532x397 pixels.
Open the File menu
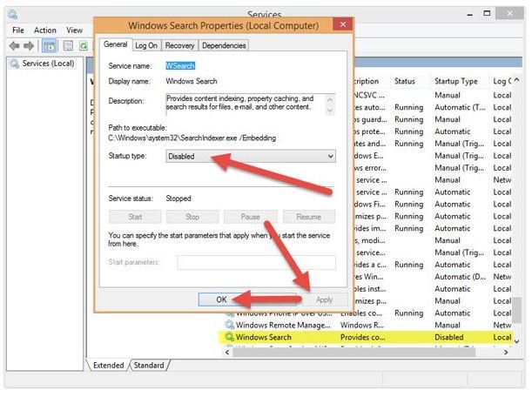(18, 30)
